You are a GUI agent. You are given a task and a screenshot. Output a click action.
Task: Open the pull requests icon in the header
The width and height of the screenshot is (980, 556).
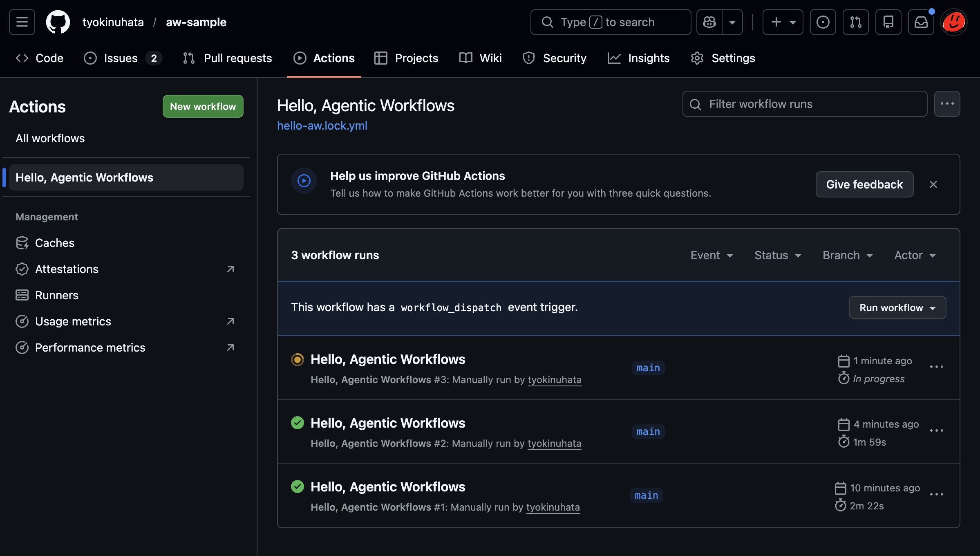[855, 22]
